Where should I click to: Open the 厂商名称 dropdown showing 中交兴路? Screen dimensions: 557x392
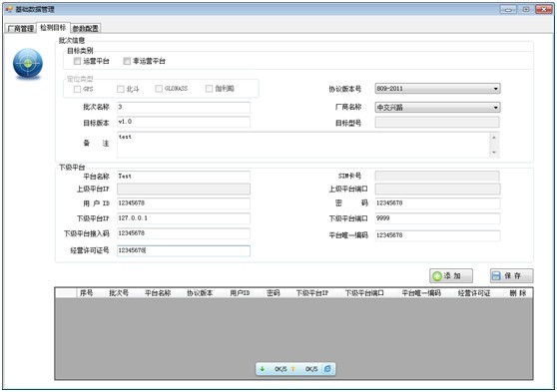[437, 108]
